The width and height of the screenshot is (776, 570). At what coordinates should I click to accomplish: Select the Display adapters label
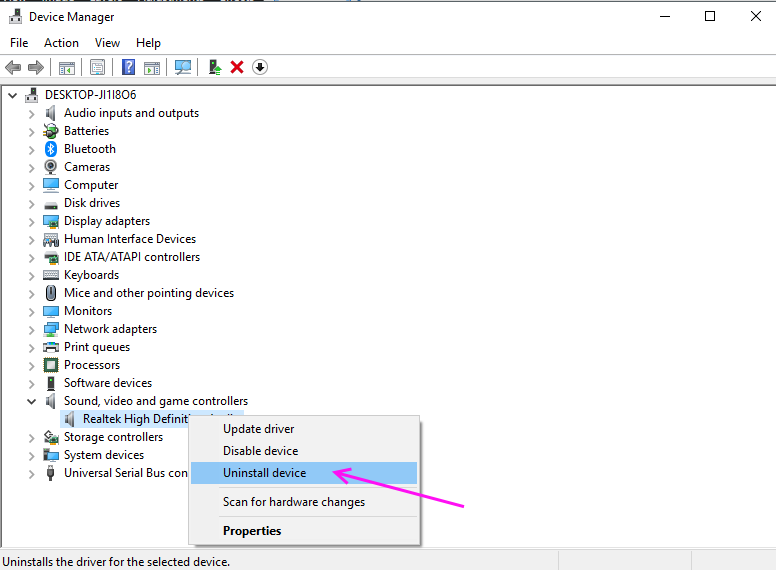pyautogui.click(x=107, y=221)
